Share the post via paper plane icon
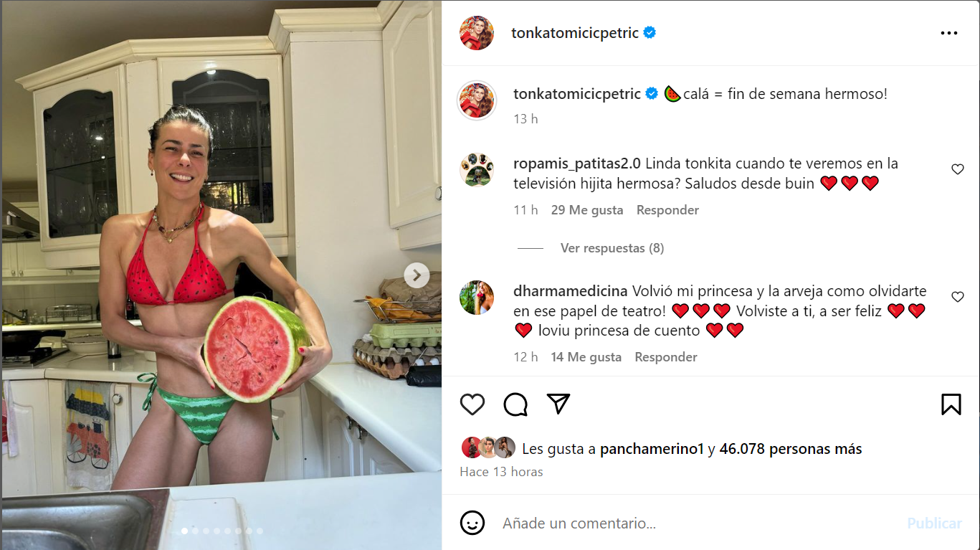 tap(558, 404)
